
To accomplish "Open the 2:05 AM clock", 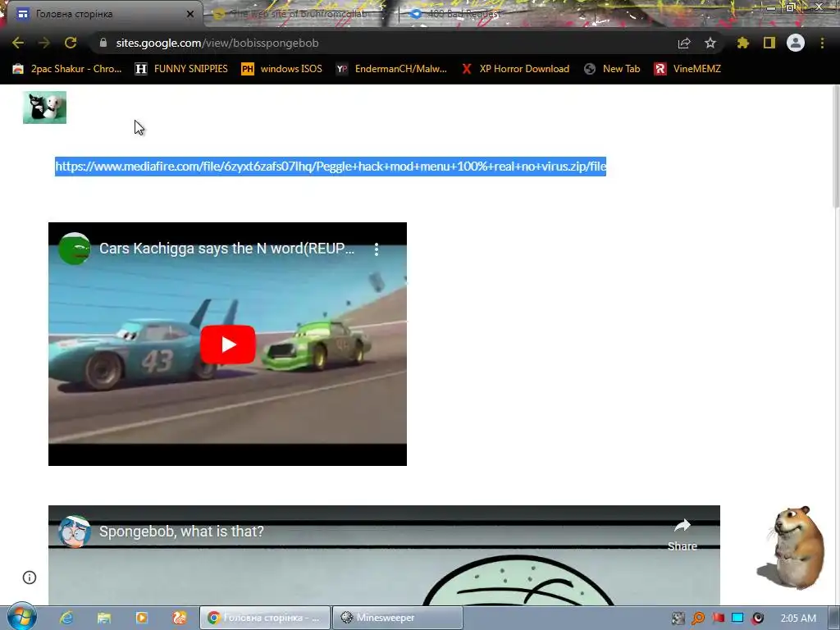I will (x=798, y=619).
